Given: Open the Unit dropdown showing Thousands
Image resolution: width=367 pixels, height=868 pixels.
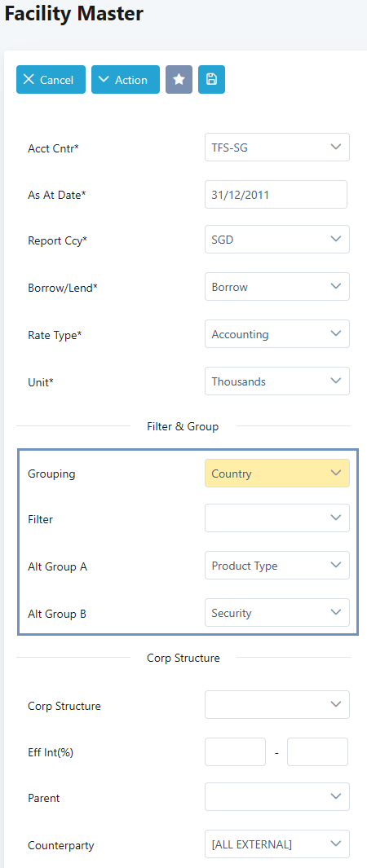Looking at the screenshot, I should [x=277, y=381].
